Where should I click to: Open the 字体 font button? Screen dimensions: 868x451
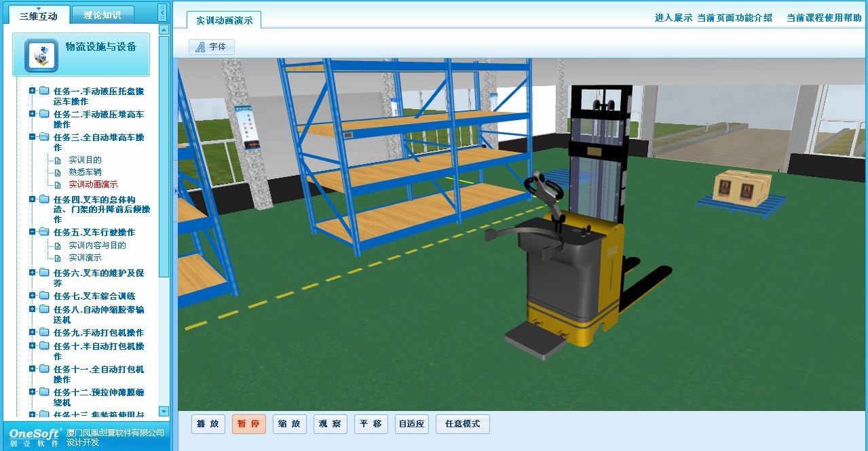tap(212, 47)
